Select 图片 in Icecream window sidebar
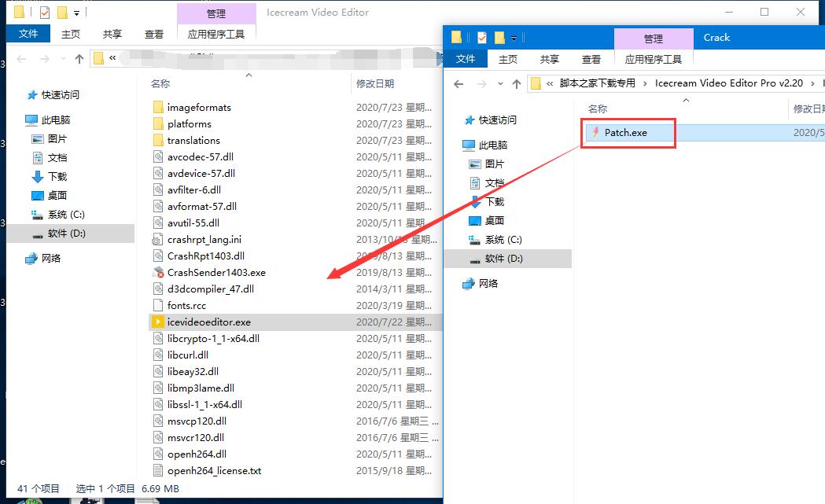The image size is (825, 504). point(57,139)
